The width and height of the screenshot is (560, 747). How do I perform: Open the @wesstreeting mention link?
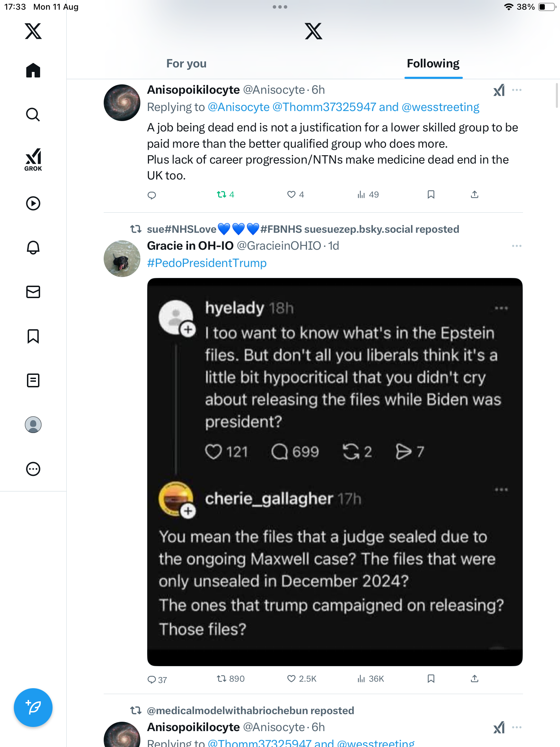pyautogui.click(x=440, y=107)
